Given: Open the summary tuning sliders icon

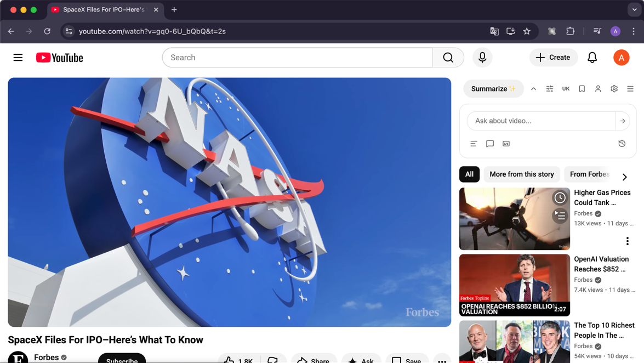Looking at the screenshot, I should [550, 89].
